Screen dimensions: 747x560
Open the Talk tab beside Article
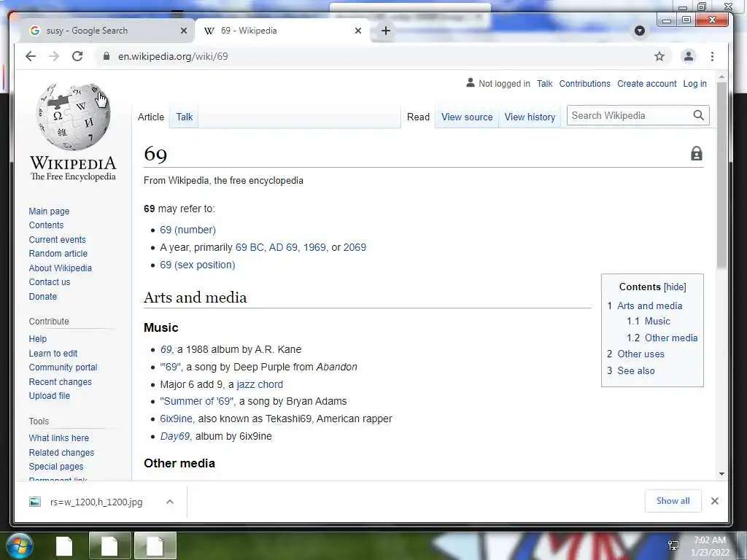185,117
